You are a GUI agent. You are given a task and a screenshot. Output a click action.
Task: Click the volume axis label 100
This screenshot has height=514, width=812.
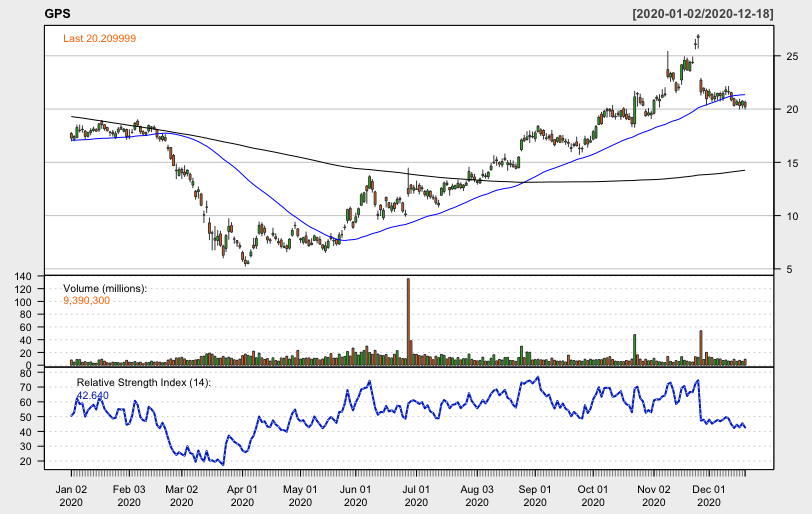(23, 302)
